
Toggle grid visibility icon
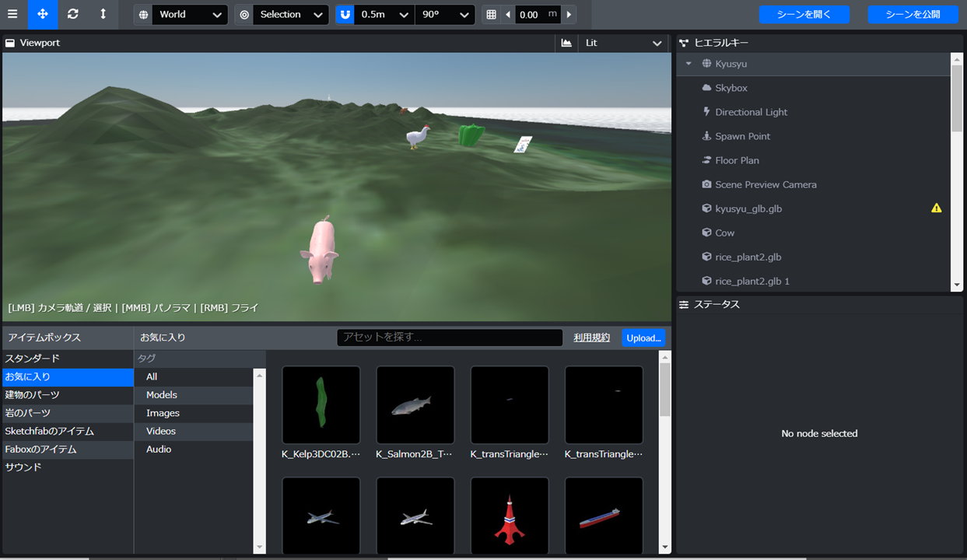[491, 15]
